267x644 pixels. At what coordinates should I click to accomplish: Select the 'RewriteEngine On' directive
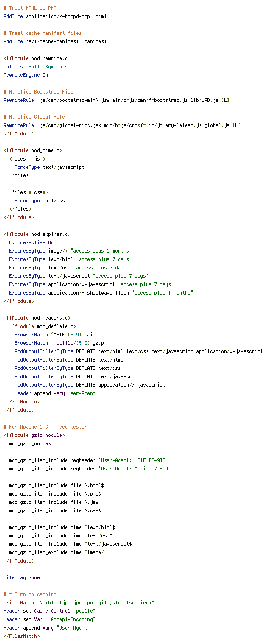click(x=26, y=75)
